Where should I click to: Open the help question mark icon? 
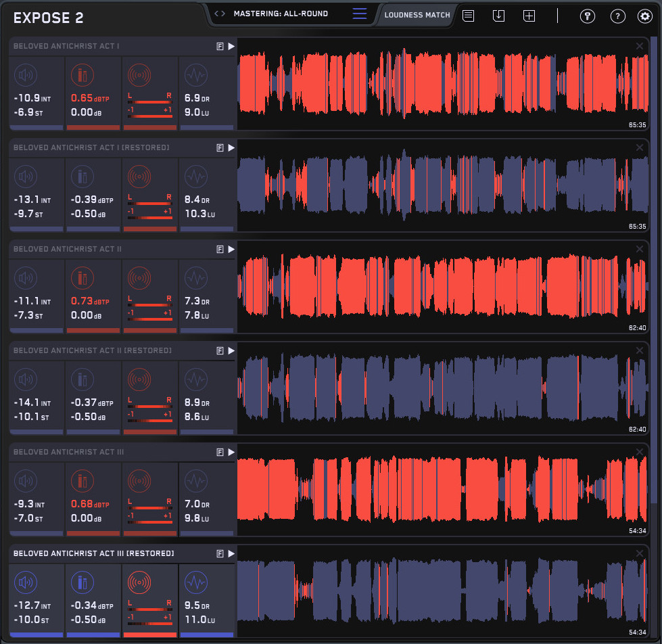[x=617, y=16]
